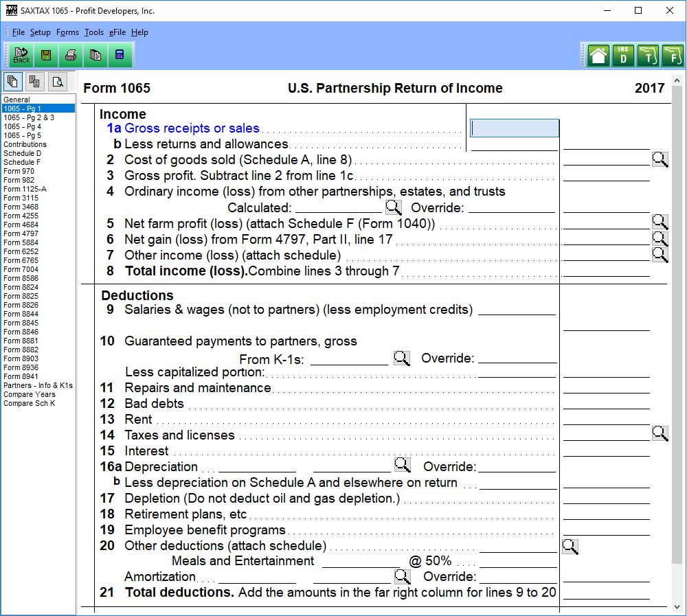Click the Florida T icon

647,56
